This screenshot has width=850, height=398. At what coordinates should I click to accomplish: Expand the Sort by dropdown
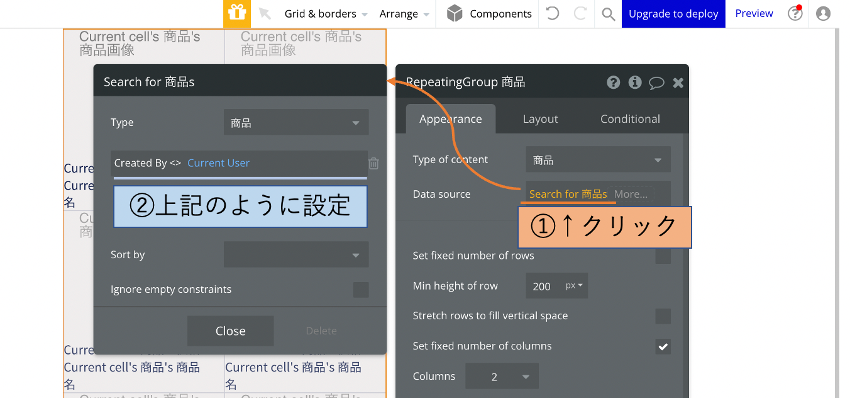296,254
